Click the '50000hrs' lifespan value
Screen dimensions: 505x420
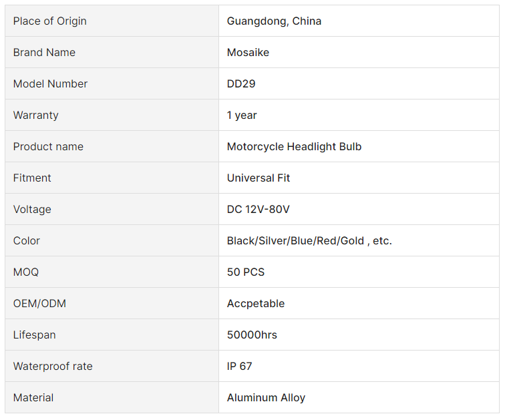[252, 335]
